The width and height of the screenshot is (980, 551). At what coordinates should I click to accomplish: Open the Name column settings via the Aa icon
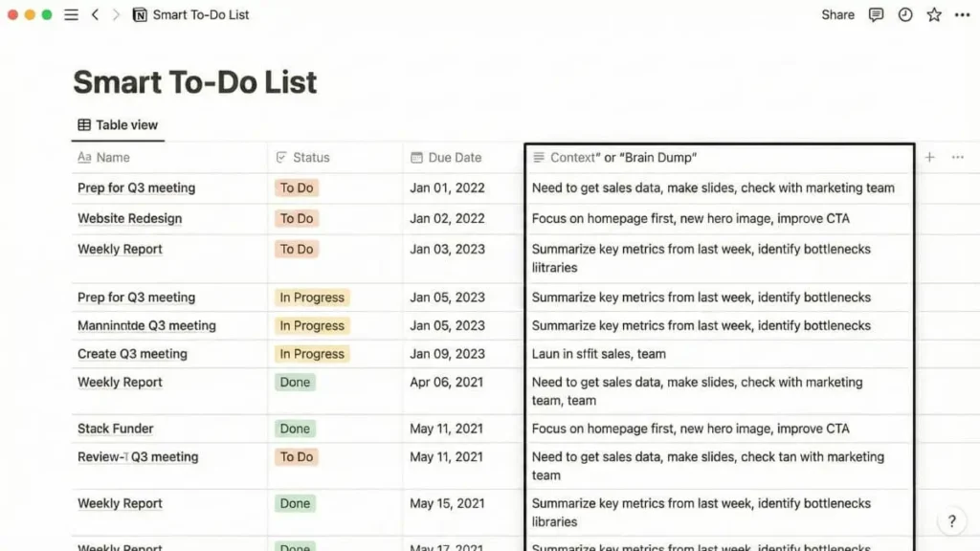(x=84, y=157)
